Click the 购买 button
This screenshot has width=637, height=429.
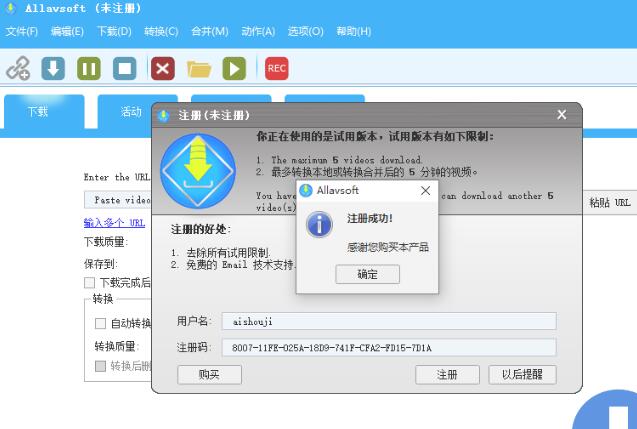point(209,374)
